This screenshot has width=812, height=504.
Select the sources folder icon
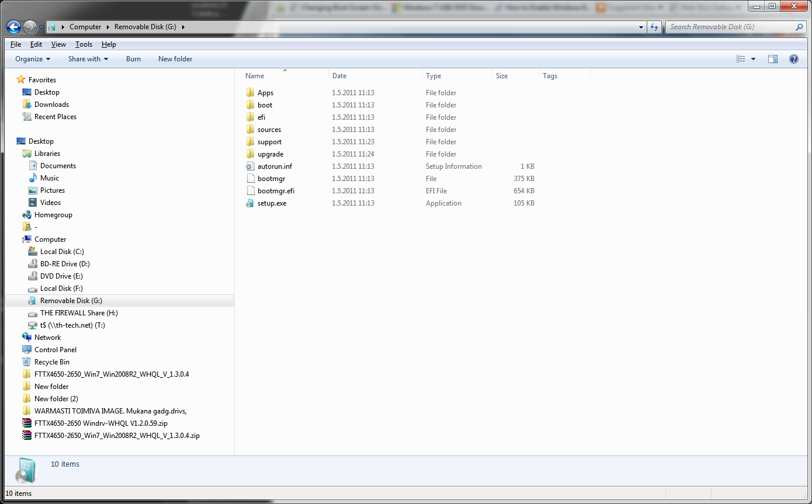pos(251,130)
